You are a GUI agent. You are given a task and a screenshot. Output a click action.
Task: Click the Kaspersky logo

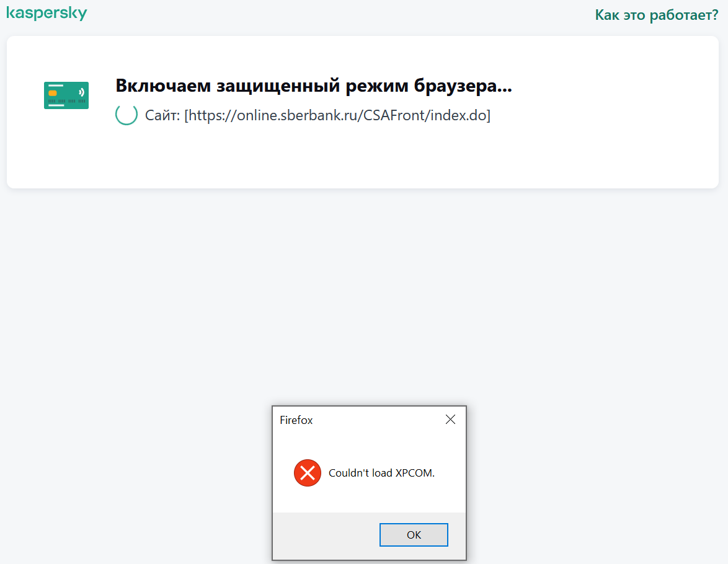[x=47, y=13]
